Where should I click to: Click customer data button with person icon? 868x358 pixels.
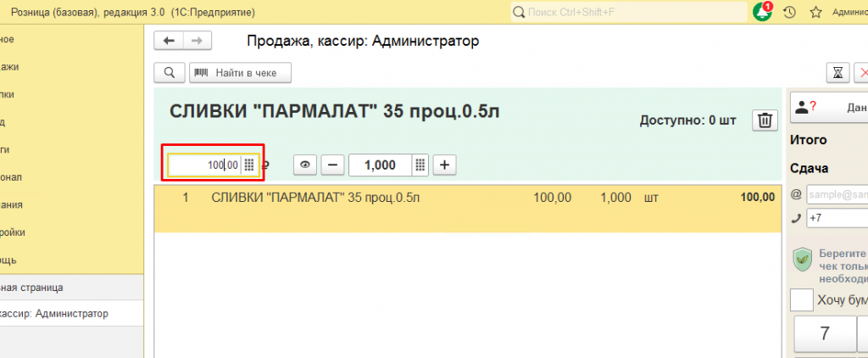829,108
